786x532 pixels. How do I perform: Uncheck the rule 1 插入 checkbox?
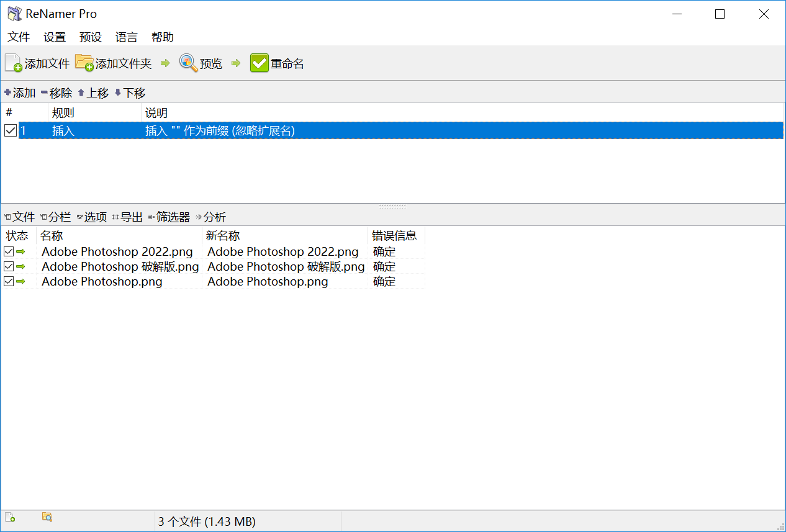click(x=11, y=130)
